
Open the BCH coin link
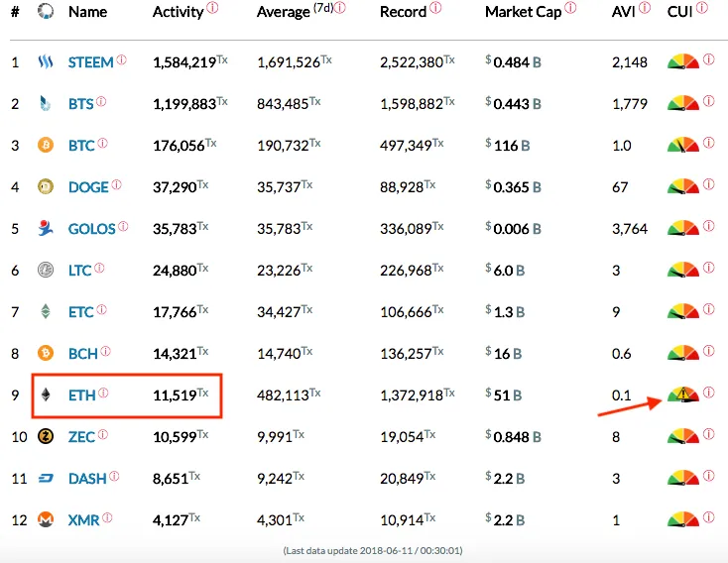[82, 354]
